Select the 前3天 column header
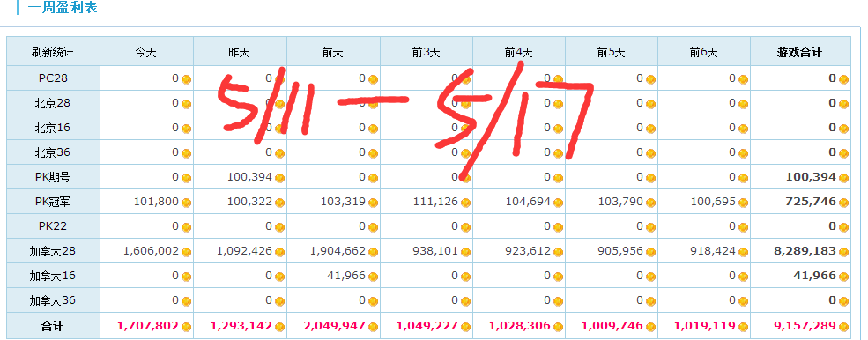868x340 pixels. (427, 53)
